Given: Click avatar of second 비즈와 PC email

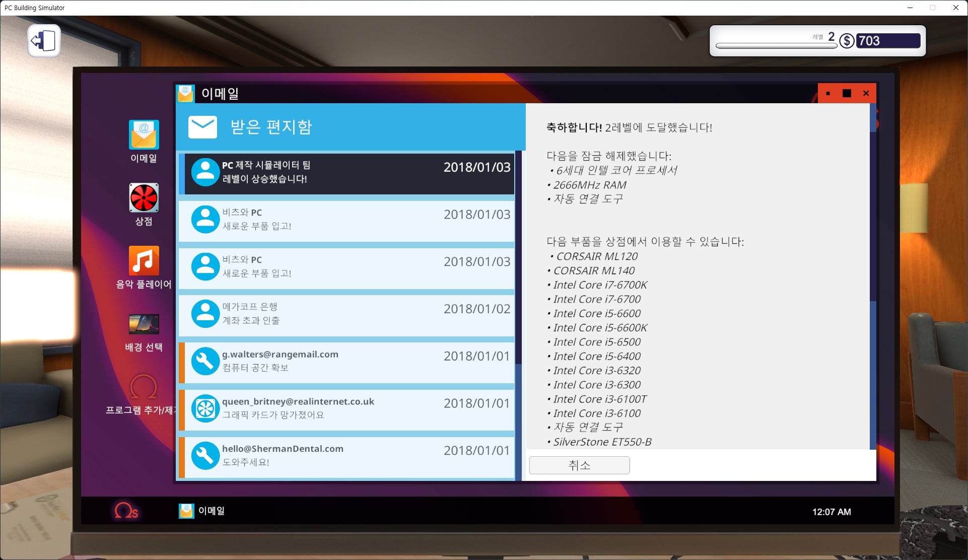Looking at the screenshot, I should coord(205,267).
